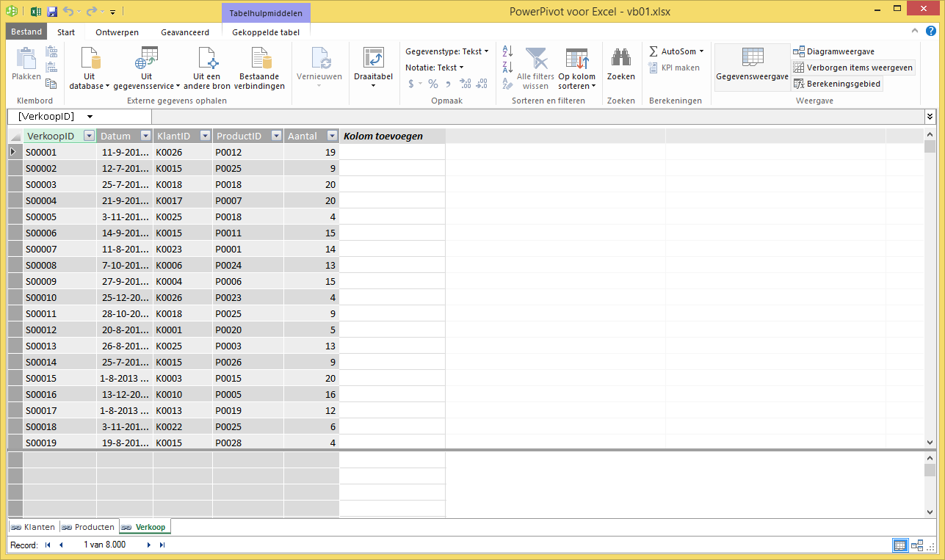Select the Start ribbon tab
Image resolution: width=945 pixels, height=560 pixels.
(x=66, y=32)
